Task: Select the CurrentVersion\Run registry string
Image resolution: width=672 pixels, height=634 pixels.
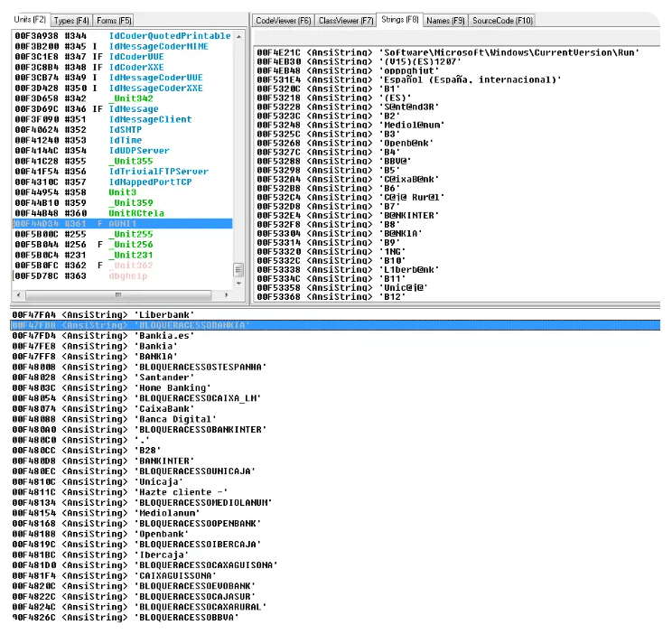Action: click(x=509, y=52)
